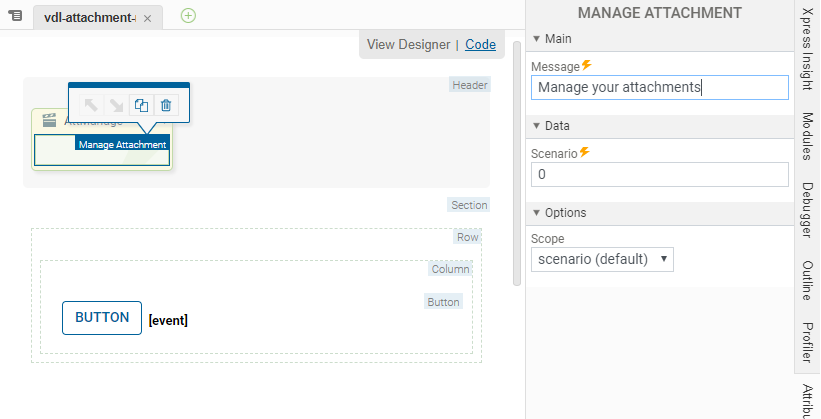Open the Scope dropdown
Screen dimensions: 821x419
[602, 259]
